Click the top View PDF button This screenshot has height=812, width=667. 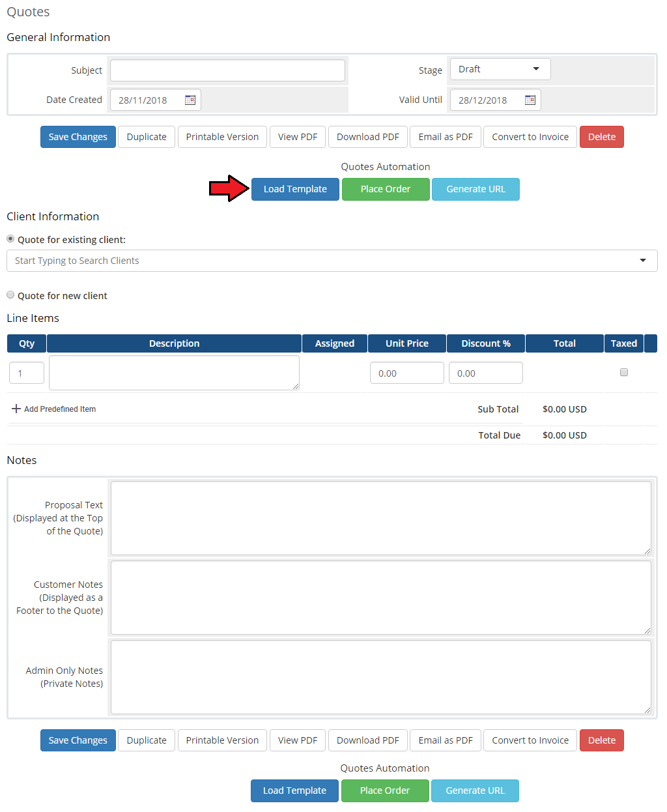[x=298, y=137]
